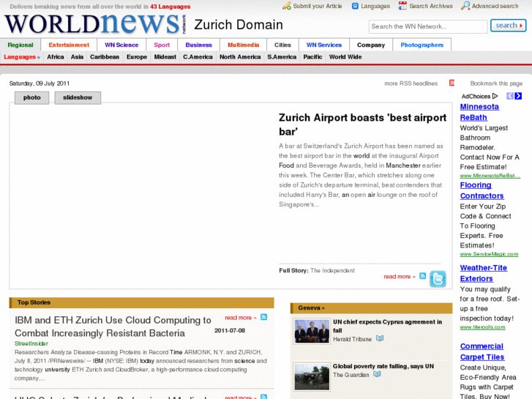Click StreetInsider source link

point(31,343)
